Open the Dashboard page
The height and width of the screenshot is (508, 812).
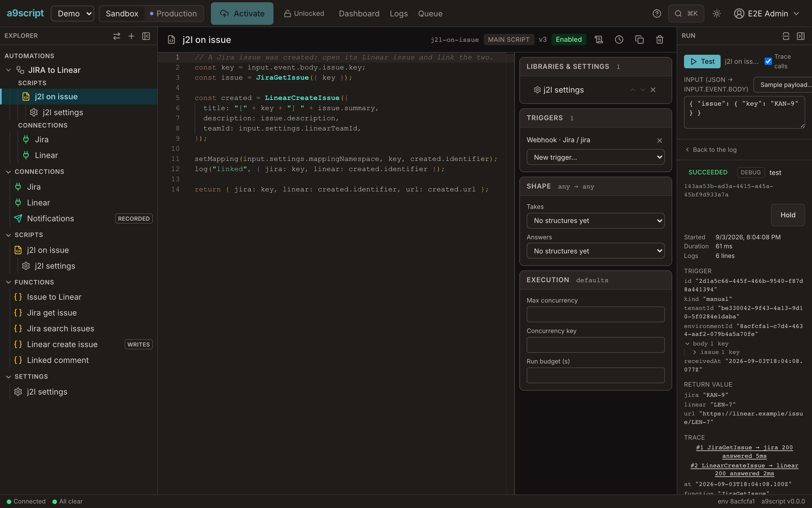point(359,14)
